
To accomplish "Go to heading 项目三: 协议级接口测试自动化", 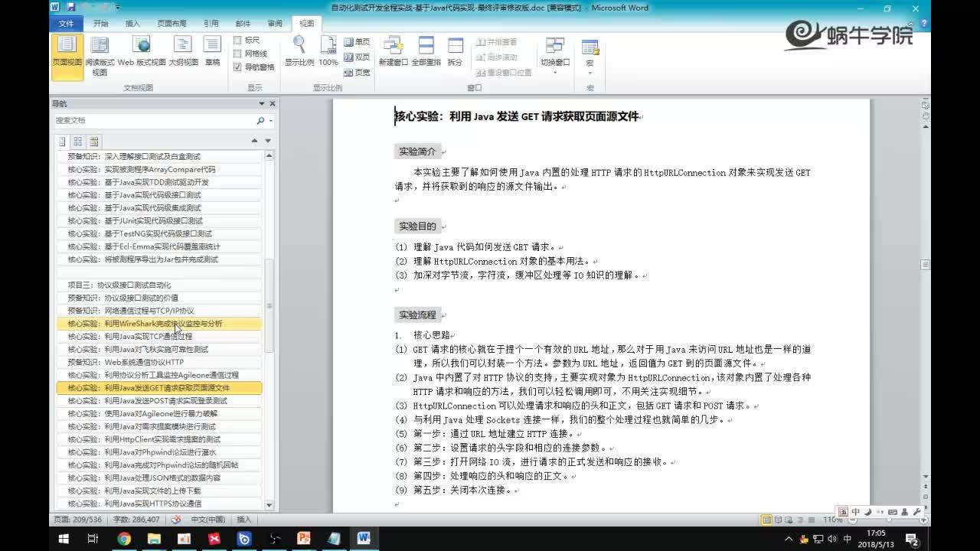I will click(x=159, y=285).
